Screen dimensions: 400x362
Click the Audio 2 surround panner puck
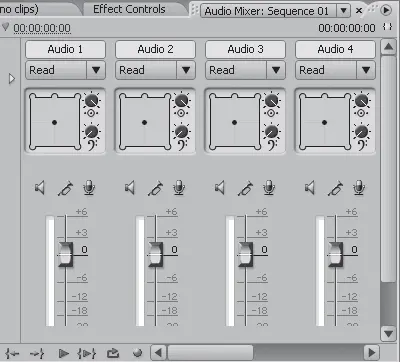click(144, 123)
